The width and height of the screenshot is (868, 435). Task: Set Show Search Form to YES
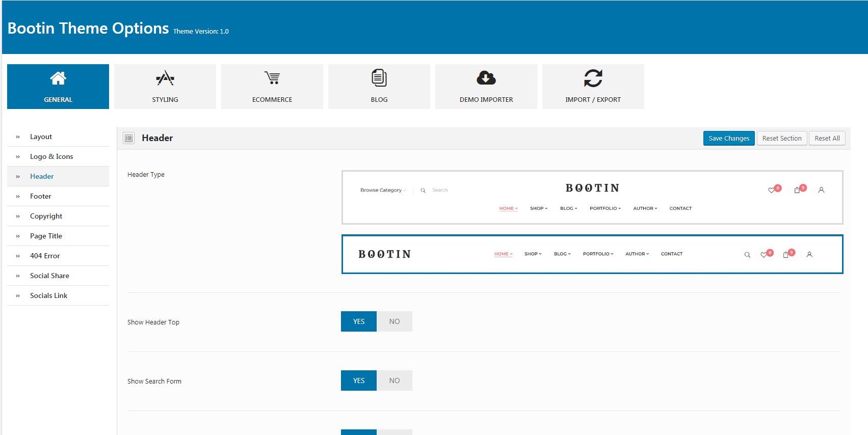(x=359, y=380)
